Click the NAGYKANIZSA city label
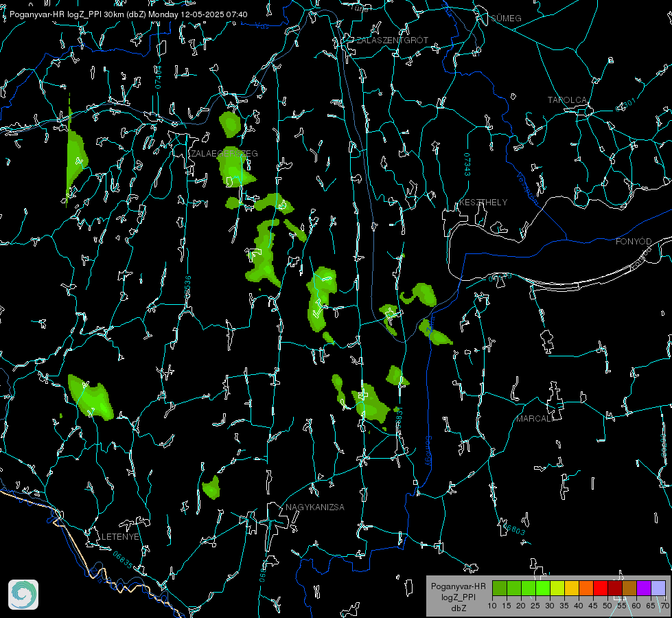Image resolution: width=672 pixels, height=618 pixels. 315,507
